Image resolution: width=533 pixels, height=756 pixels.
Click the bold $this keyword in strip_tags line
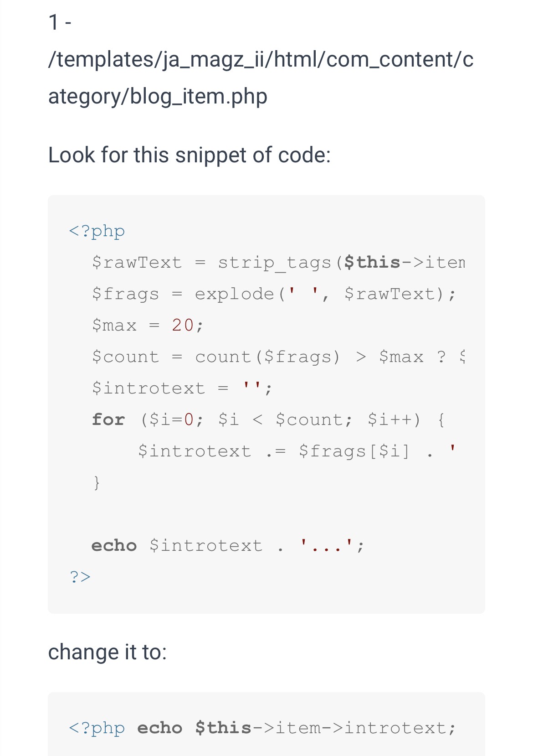point(372,263)
